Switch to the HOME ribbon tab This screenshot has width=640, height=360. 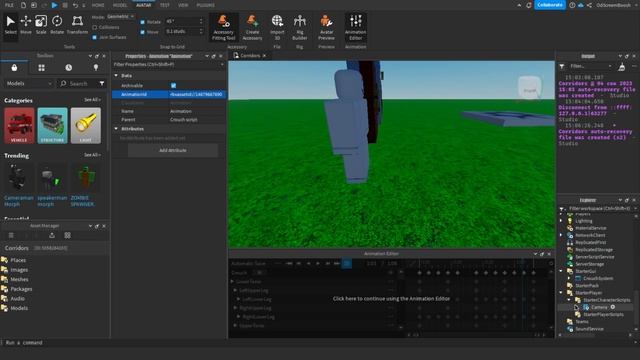[98, 5]
